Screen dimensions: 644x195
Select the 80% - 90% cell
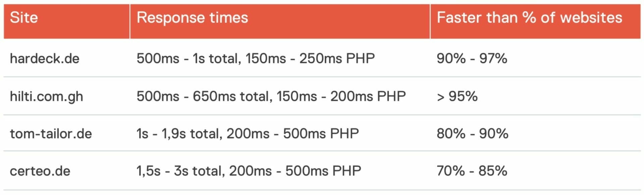(472, 134)
